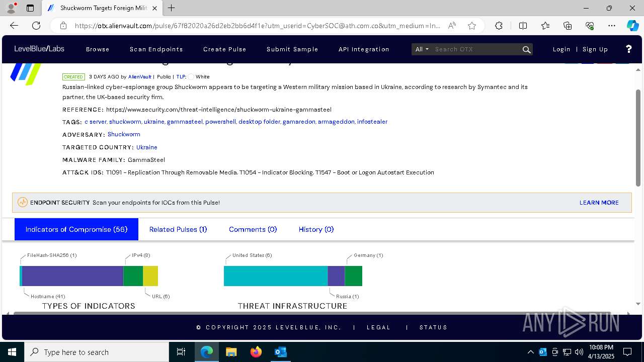Click the green IPv4 bar segment
The image size is (644, 362).
click(133, 276)
